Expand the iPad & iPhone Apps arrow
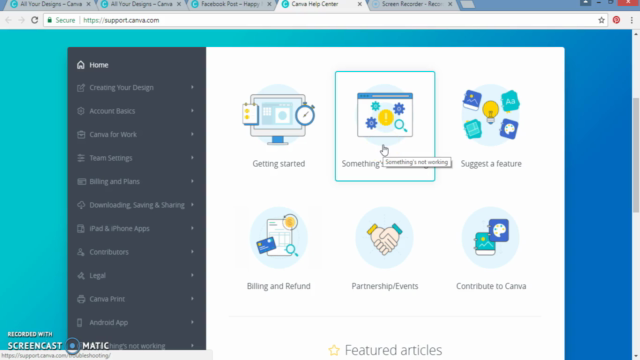 [192, 229]
